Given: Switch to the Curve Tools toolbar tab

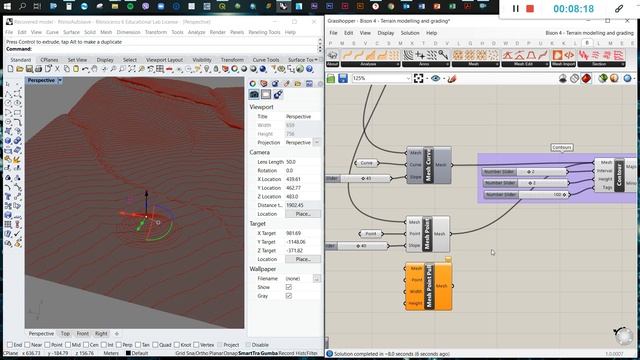Looking at the screenshot, I should point(266,60).
